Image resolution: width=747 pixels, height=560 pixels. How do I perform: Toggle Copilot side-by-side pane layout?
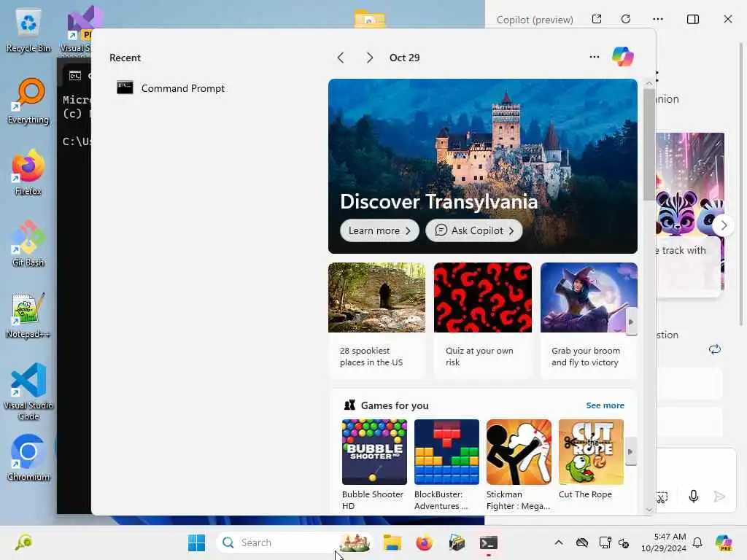[693, 19]
